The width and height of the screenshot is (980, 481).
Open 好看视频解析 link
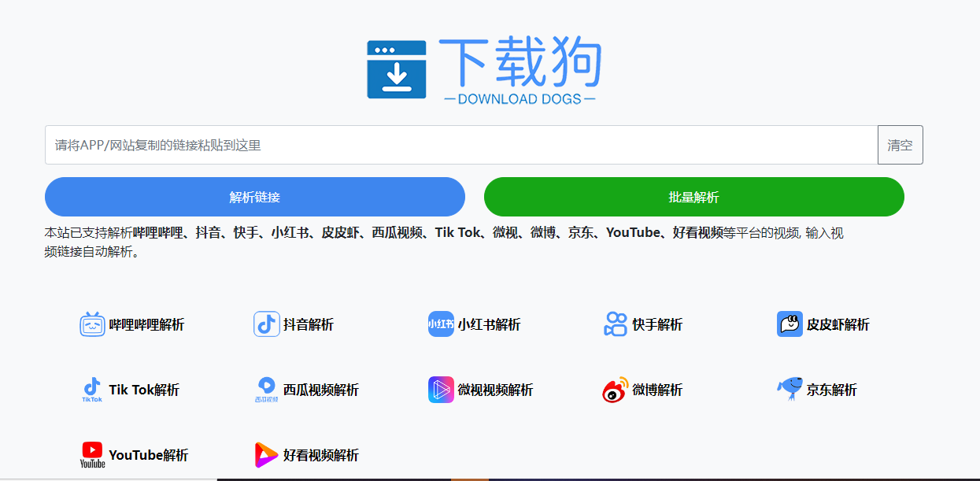pyautogui.click(x=321, y=455)
